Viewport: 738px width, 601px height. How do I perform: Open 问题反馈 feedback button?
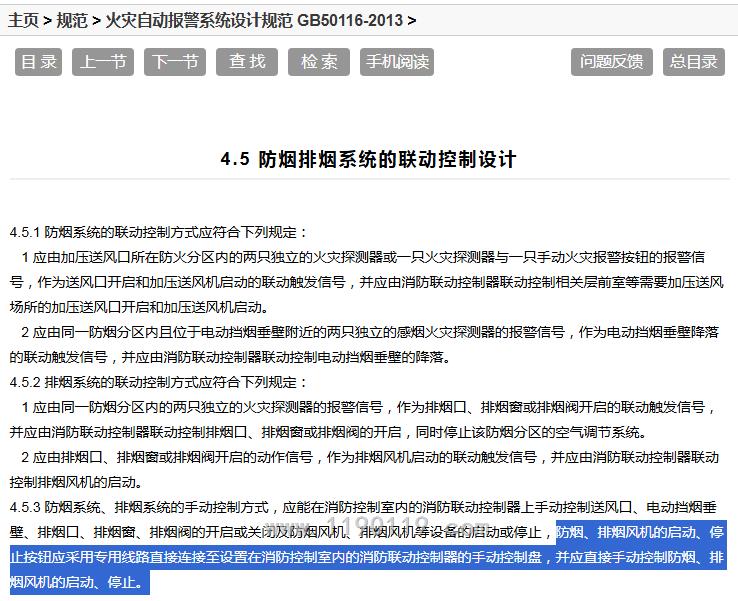[612, 62]
